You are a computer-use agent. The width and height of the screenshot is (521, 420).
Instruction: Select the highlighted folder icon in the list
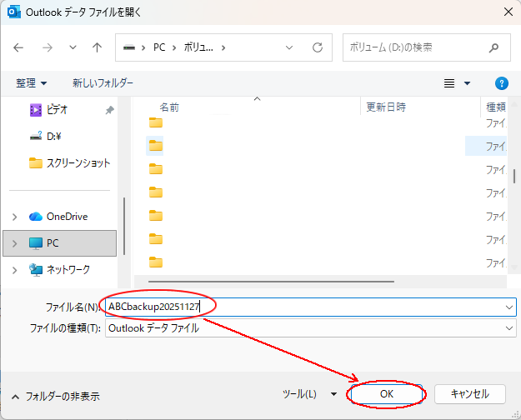pyautogui.click(x=156, y=146)
